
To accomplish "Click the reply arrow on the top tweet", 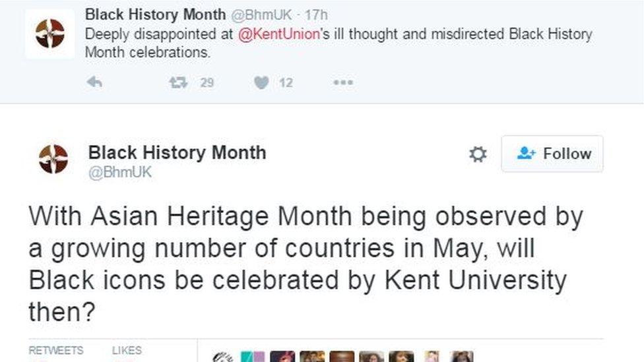I will pos(95,82).
